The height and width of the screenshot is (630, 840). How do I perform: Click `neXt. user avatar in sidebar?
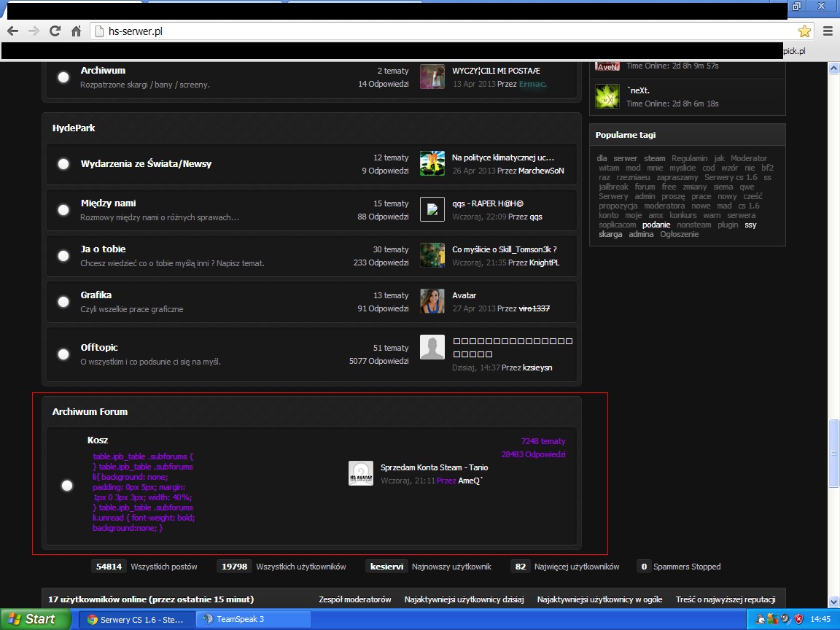(607, 97)
